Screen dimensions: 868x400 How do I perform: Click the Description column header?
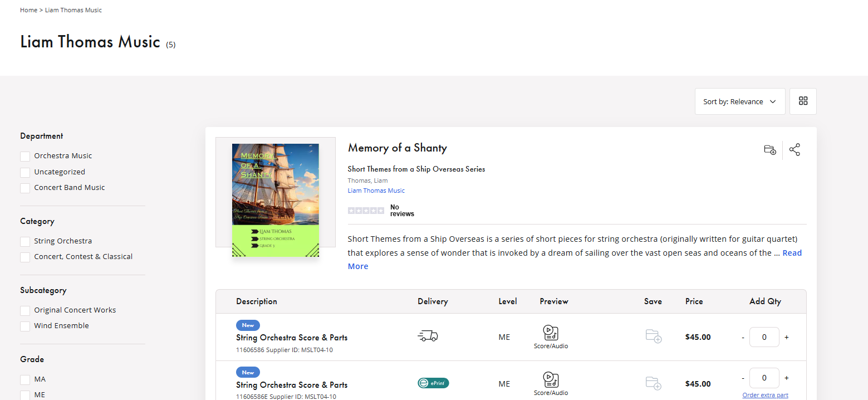257,301
